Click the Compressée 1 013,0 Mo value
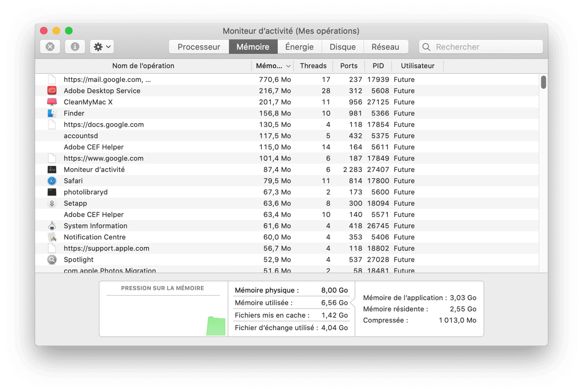 pos(458,320)
